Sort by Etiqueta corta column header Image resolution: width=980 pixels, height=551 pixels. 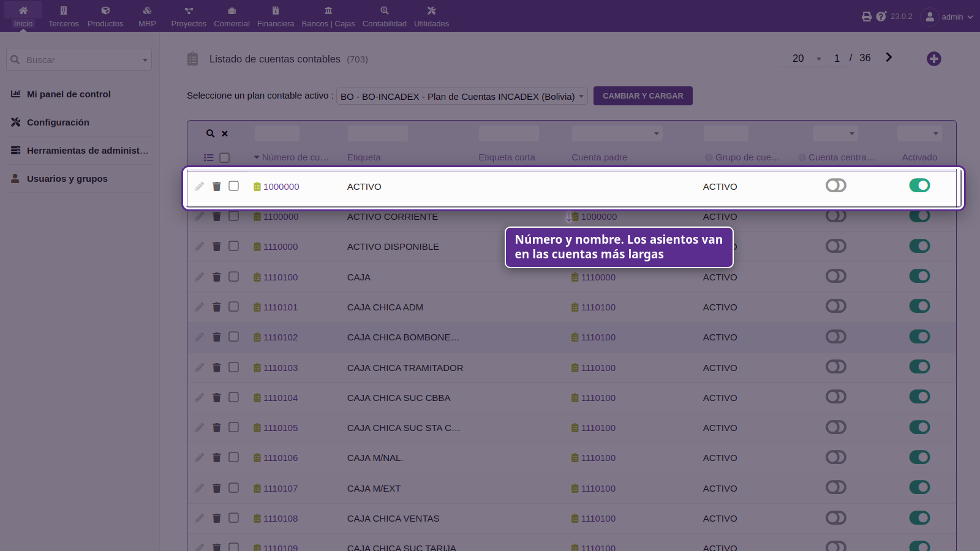pos(507,157)
